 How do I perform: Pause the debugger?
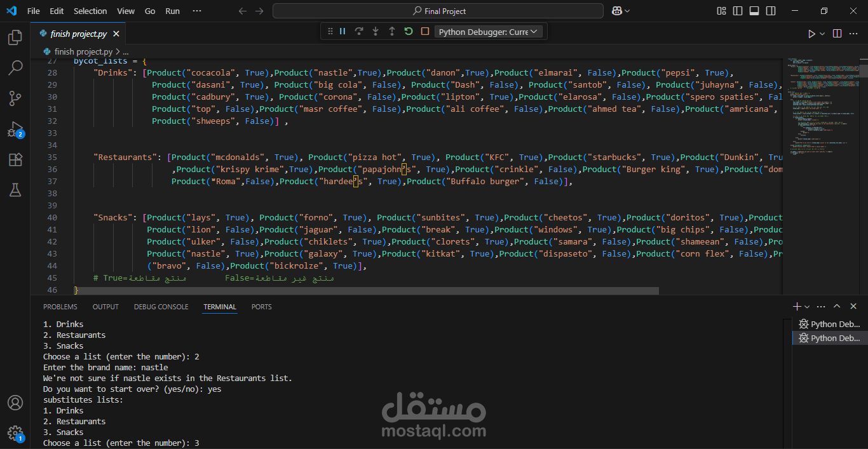click(342, 32)
